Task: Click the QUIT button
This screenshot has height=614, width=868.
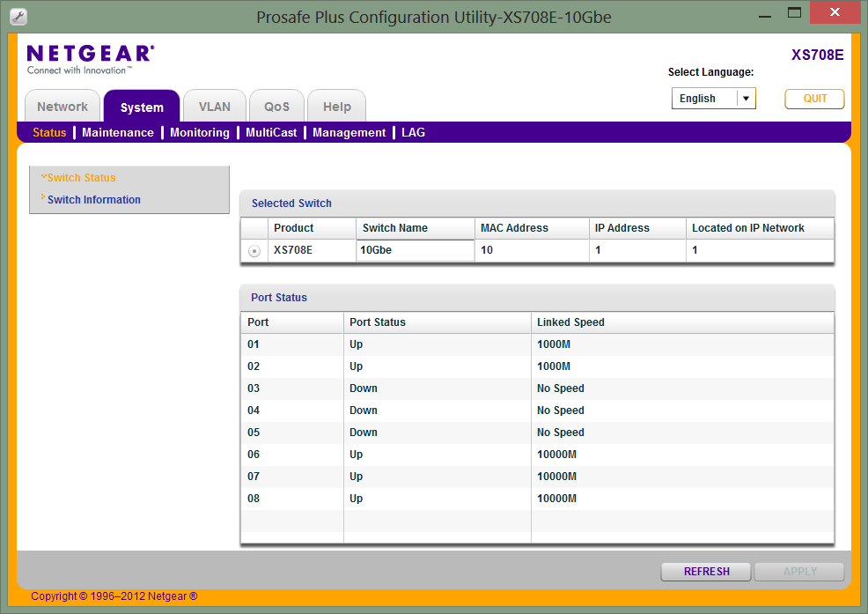Action: click(x=815, y=99)
